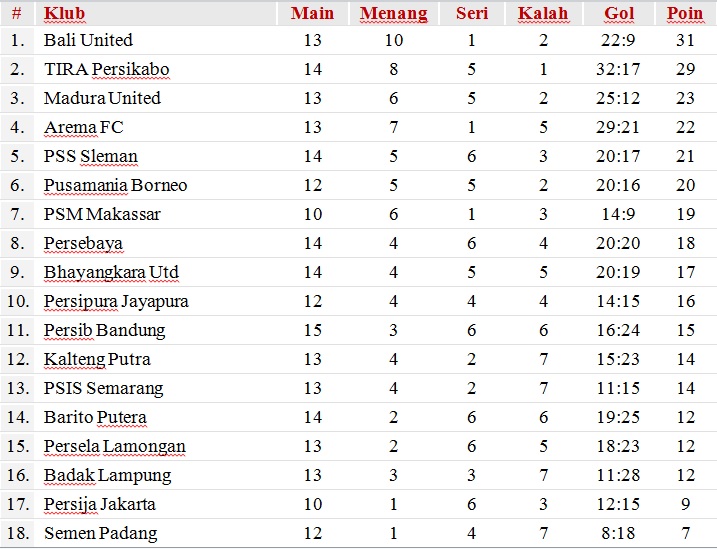
Task: Click the Madura United team name
Action: [102, 98]
